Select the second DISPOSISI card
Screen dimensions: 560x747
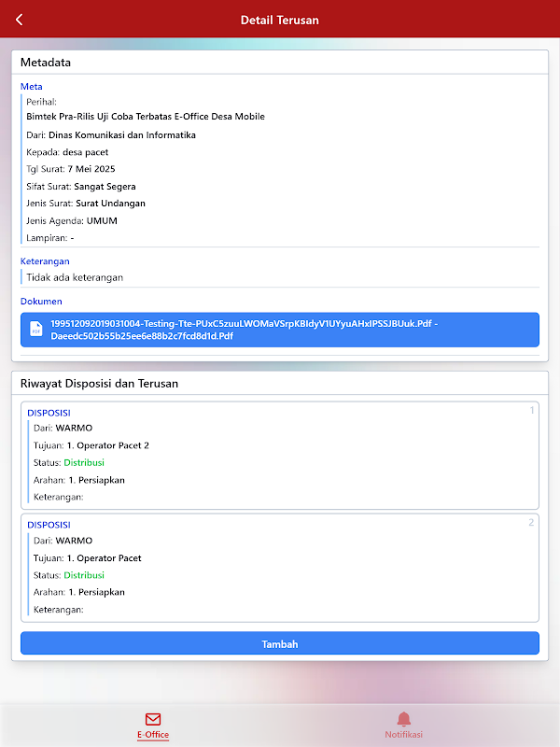(280, 567)
